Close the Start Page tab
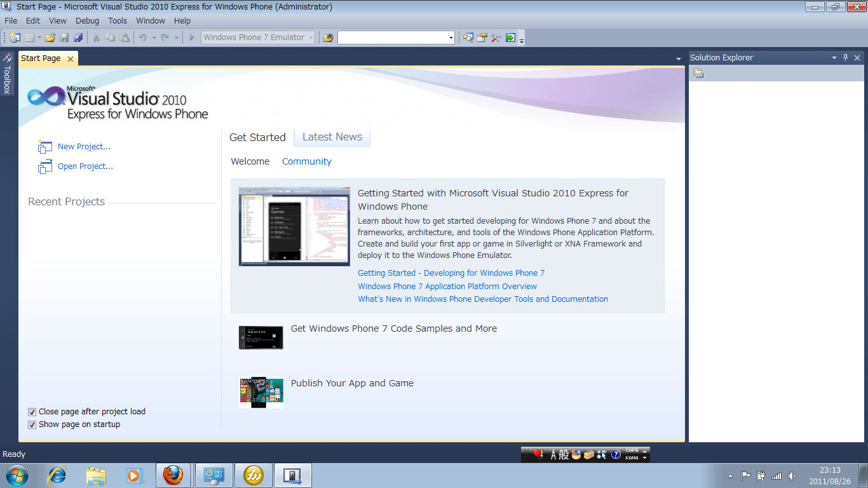Viewport: 868px width, 488px height. click(x=71, y=58)
